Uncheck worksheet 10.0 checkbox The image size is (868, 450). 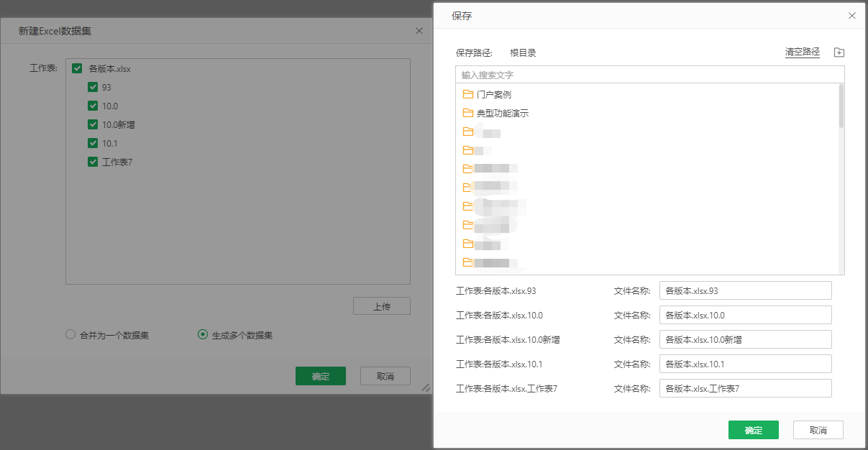point(93,106)
